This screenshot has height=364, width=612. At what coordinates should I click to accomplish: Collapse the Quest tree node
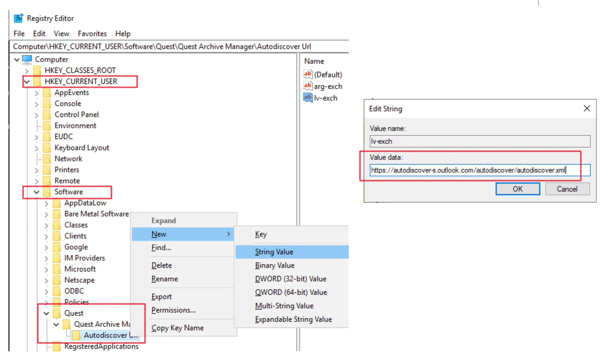[x=46, y=313]
